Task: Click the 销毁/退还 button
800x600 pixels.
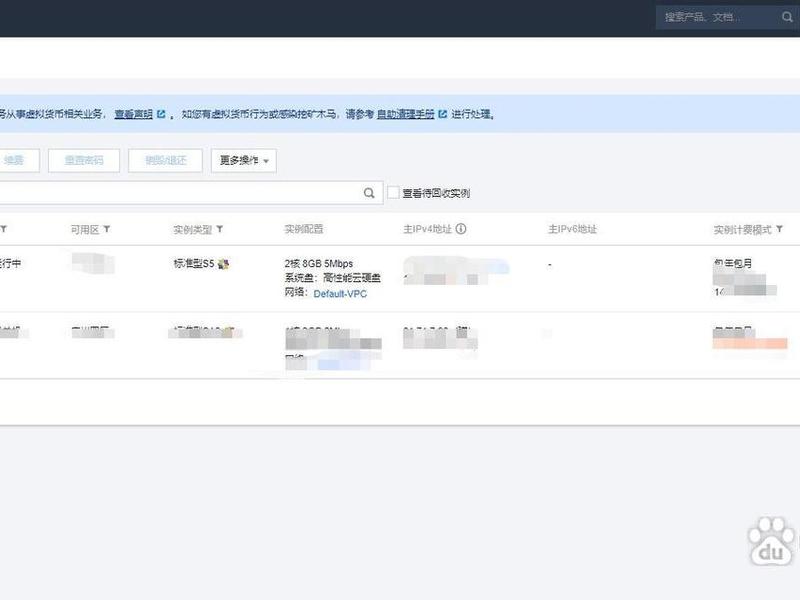Action: 165,161
